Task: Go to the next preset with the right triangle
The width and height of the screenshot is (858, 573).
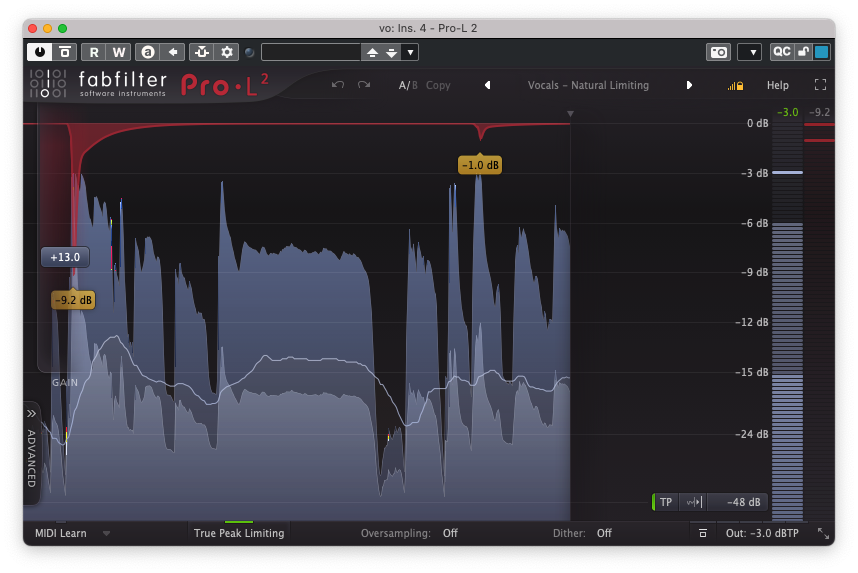Action: [689, 85]
